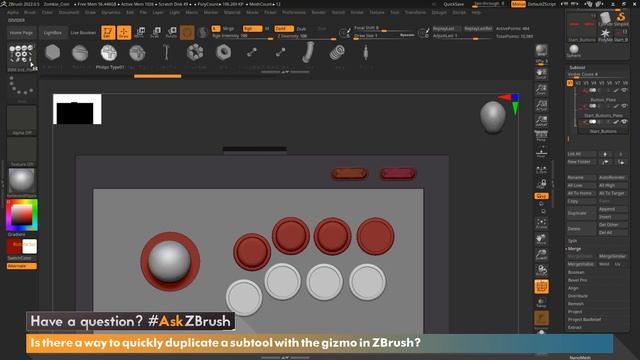Open the Texture Off selector slot
The image size is (640, 360).
(22, 151)
